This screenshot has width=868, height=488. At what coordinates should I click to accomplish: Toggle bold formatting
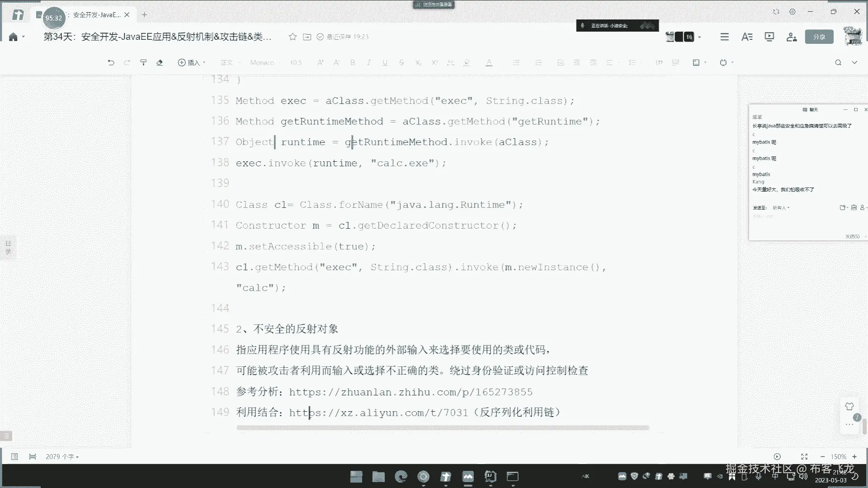pos(353,62)
